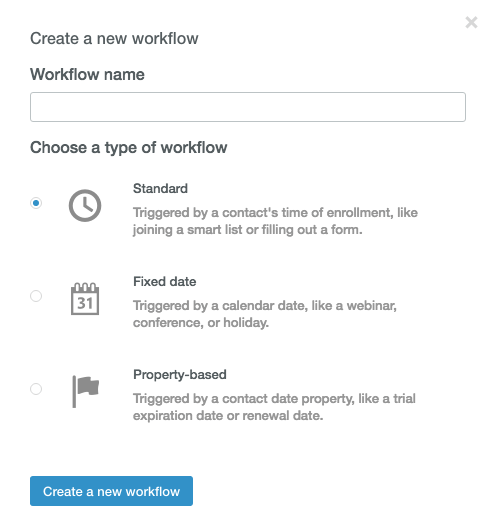
Task: Click the Workflow name field label
Action: coord(87,74)
